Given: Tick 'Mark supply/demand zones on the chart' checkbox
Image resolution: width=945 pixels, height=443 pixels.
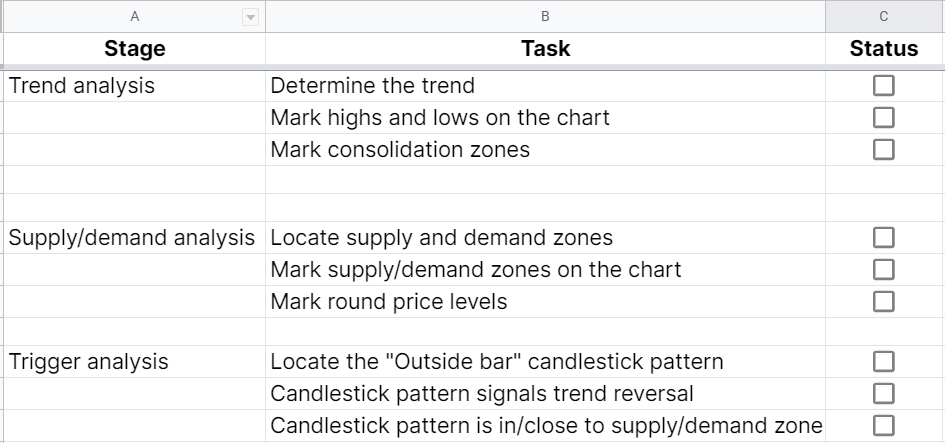Looking at the screenshot, I should click(x=883, y=270).
